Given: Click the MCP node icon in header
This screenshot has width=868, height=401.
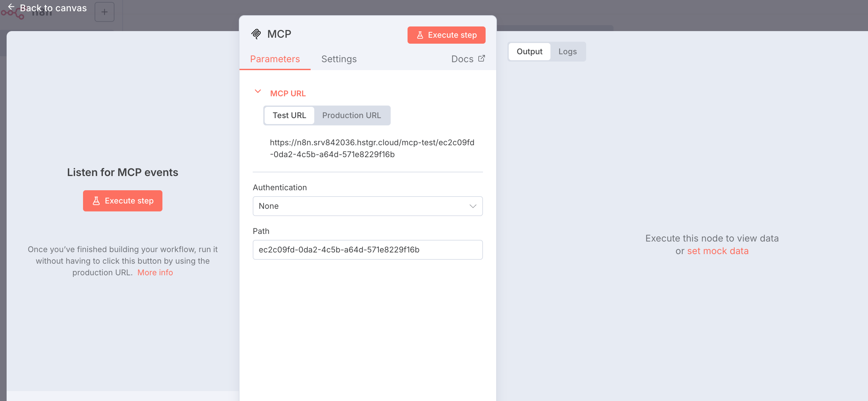Looking at the screenshot, I should (256, 34).
